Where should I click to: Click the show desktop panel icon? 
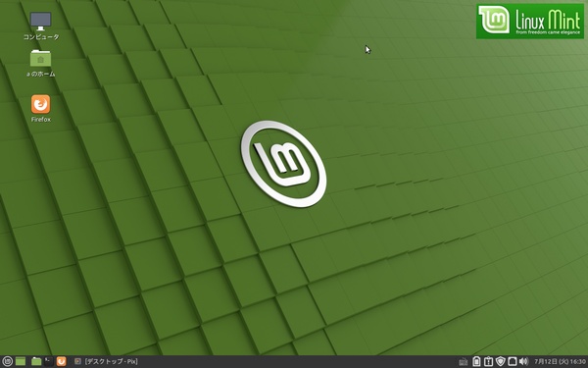[x=21, y=361]
